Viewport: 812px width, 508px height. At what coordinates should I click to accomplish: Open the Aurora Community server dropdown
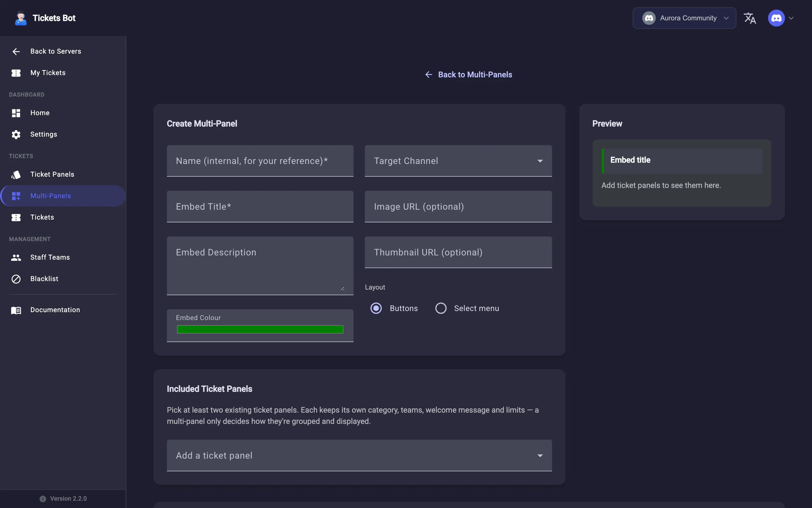point(684,18)
